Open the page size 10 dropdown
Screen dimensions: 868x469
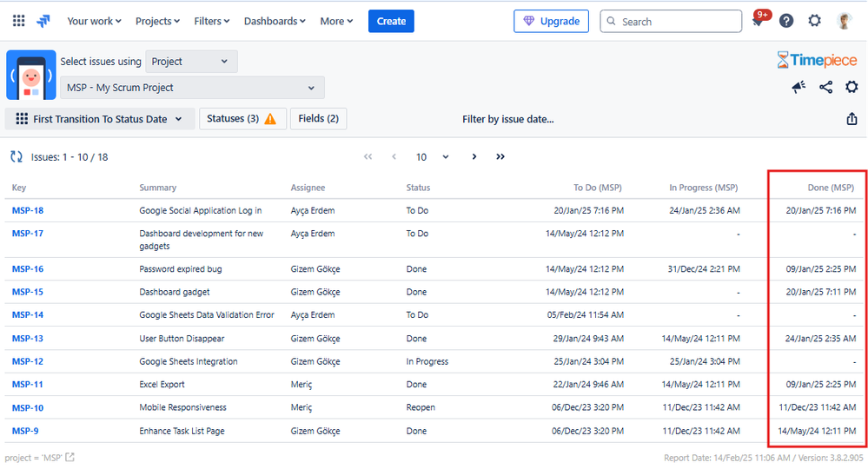(x=433, y=157)
